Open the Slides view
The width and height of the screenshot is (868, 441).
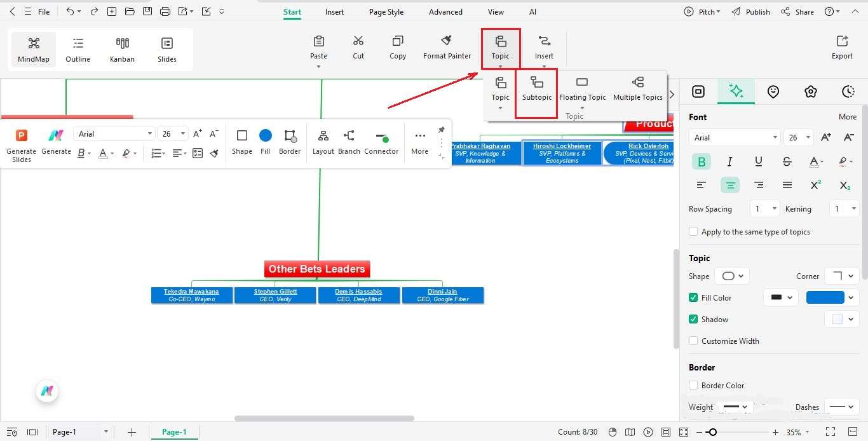tap(167, 50)
